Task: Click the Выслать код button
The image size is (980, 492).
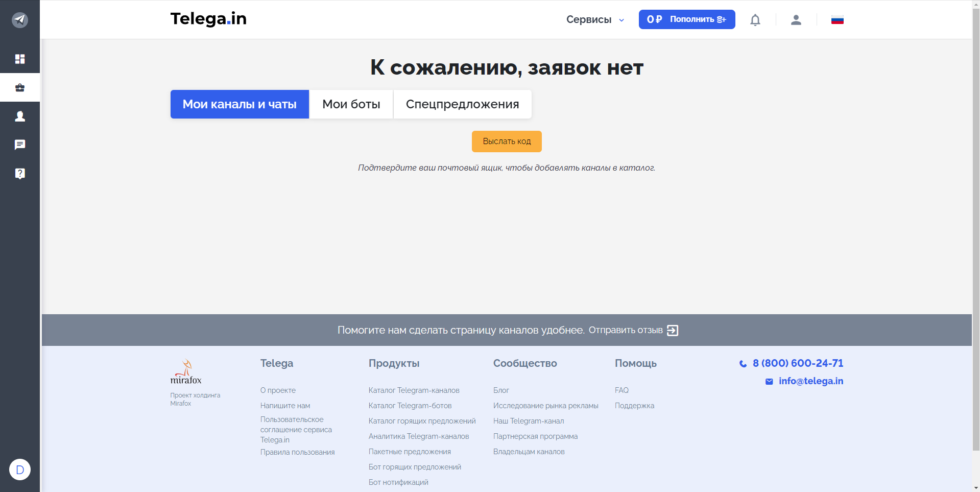Action: click(x=507, y=142)
